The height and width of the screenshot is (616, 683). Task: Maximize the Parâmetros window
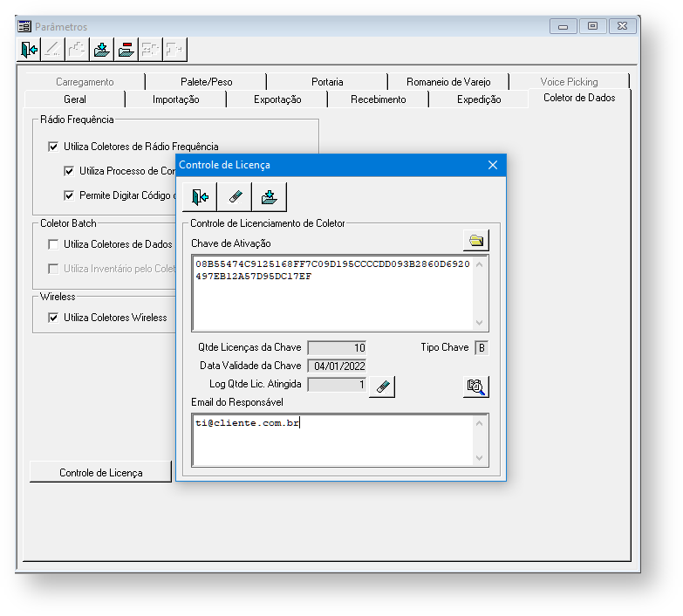tap(593, 26)
